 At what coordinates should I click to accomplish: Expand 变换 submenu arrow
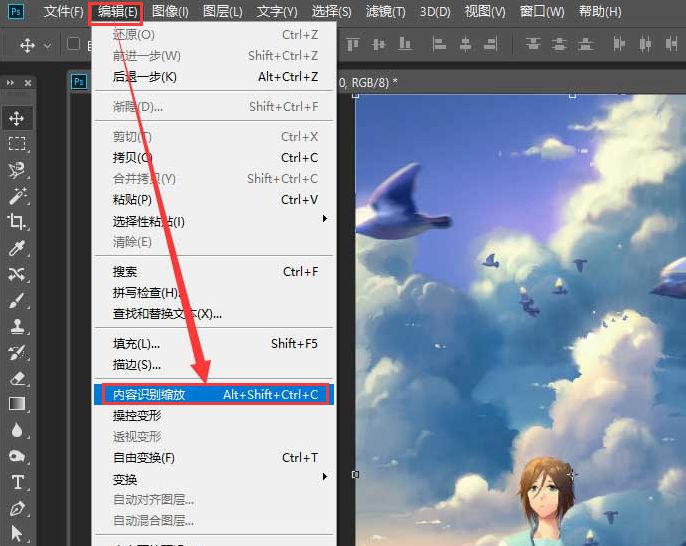tap(325, 476)
